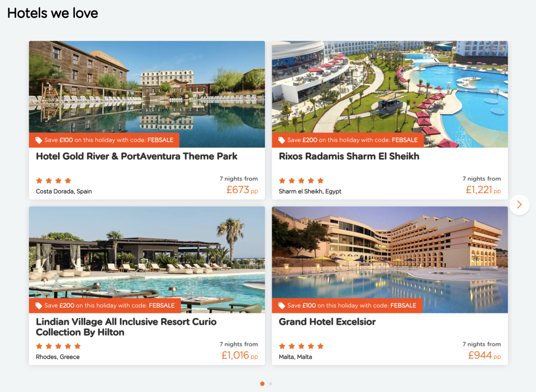Click Hotel Gold River four-star rating

coord(53,181)
